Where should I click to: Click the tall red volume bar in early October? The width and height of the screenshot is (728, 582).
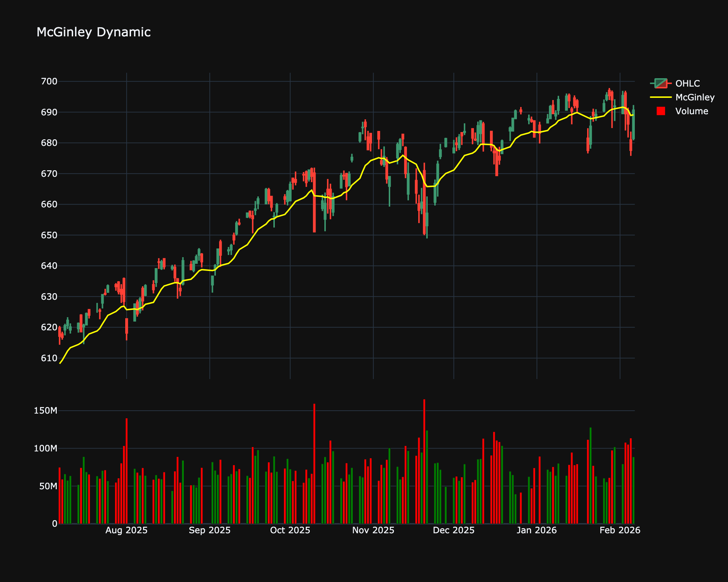pos(314,464)
